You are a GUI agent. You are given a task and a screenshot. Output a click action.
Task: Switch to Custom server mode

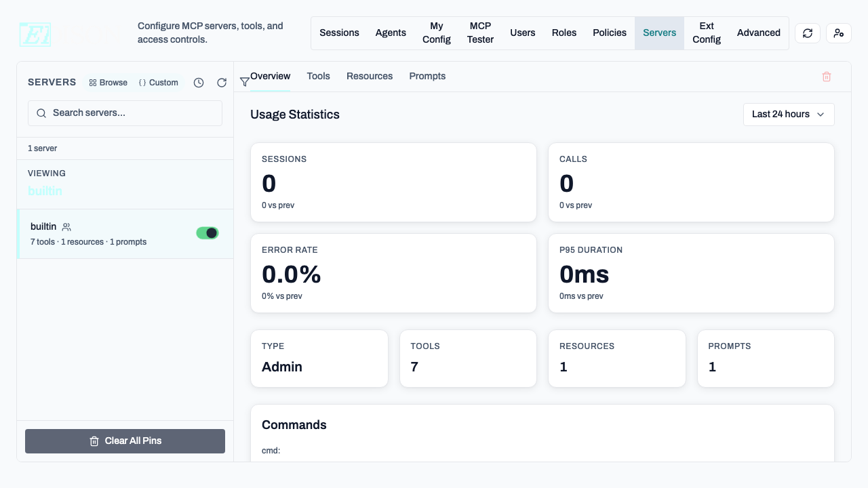[x=159, y=83]
